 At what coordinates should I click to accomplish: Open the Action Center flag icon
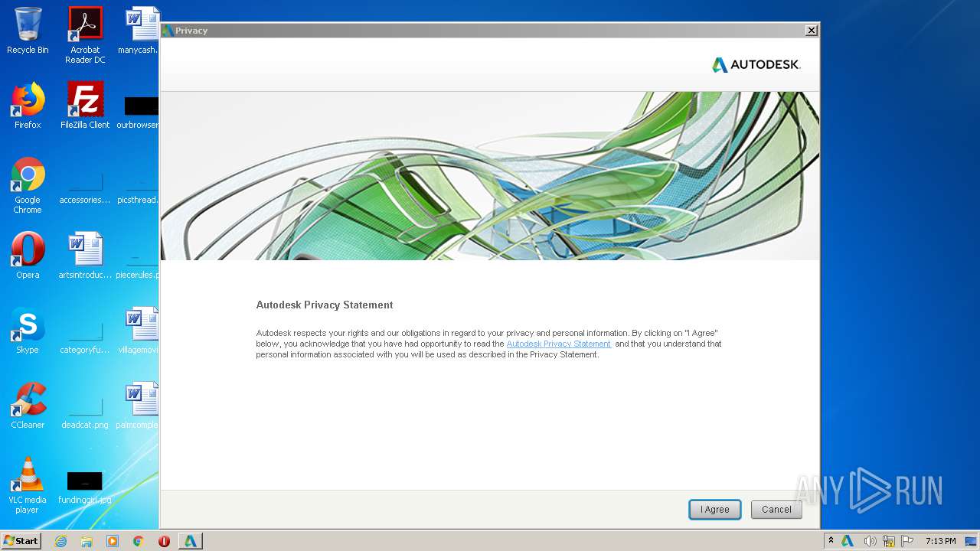click(x=906, y=541)
